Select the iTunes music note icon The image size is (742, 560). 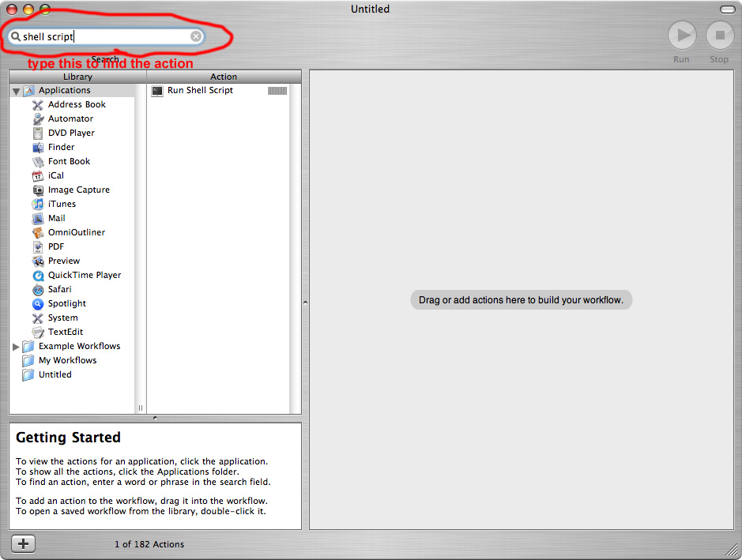(x=38, y=204)
